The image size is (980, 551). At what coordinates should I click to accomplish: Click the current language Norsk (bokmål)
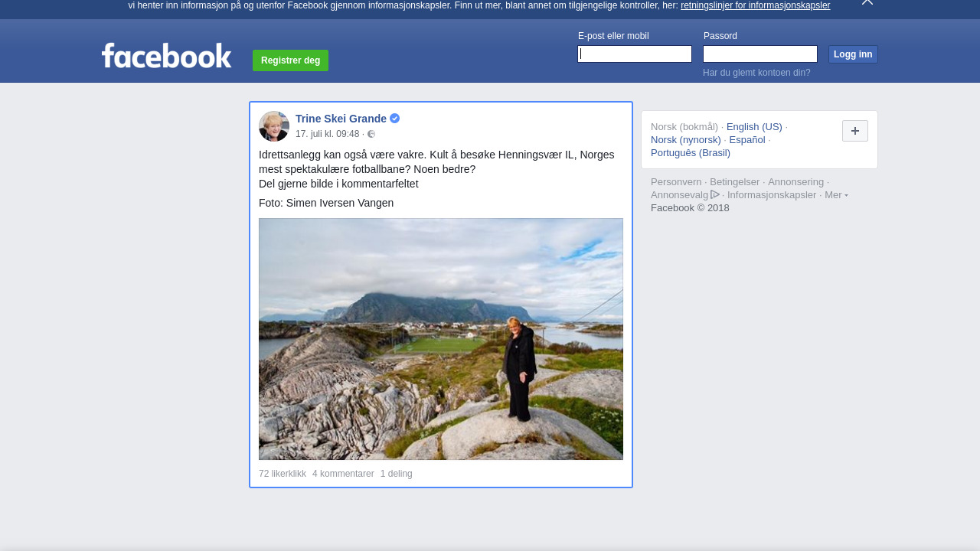[684, 127]
